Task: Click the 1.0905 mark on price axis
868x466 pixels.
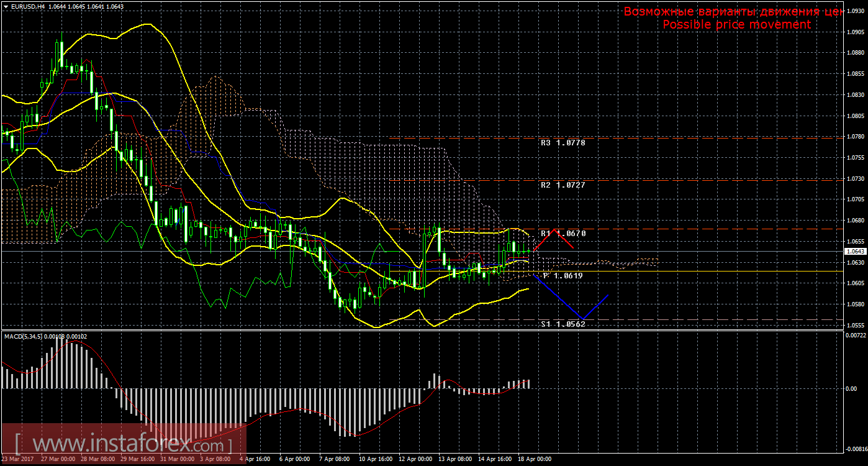Action: tap(855, 32)
